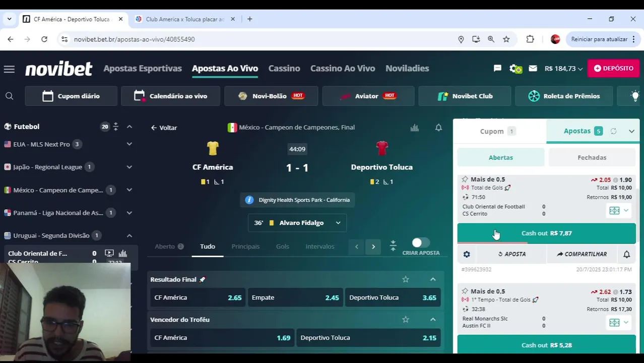Open stats icon for Club Oriental match
The width and height of the screenshot is (644, 363).
click(x=122, y=254)
